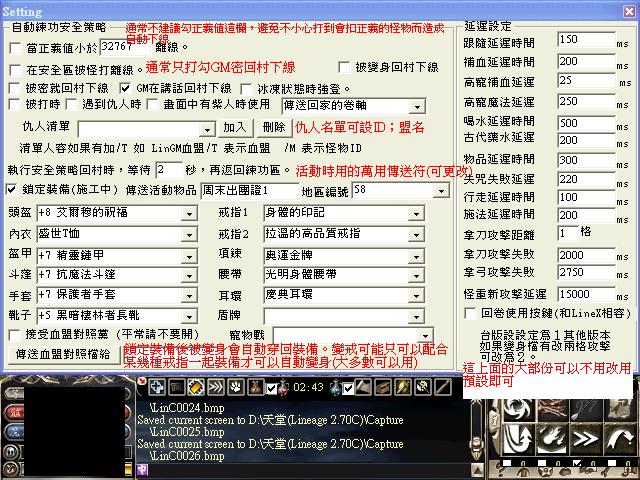Click the 怪重新攻擊延遲 15000 field
The image size is (640, 480).
pos(586,294)
